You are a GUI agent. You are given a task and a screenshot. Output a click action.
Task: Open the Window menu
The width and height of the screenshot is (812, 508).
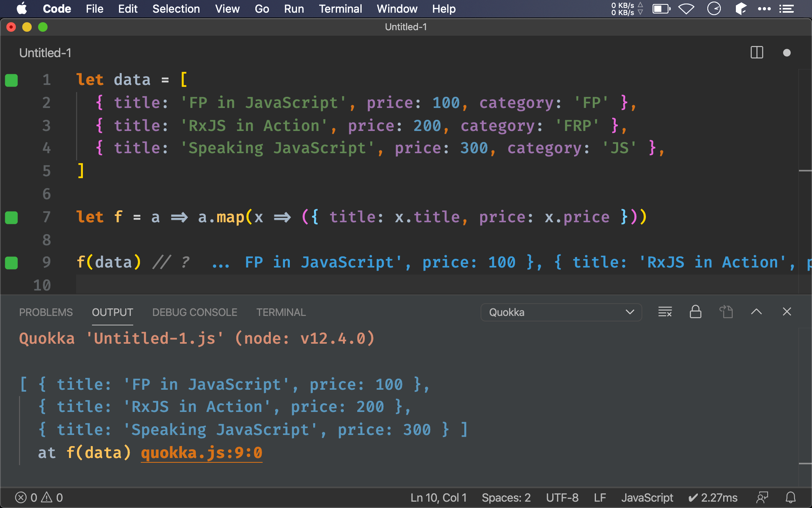tap(397, 9)
